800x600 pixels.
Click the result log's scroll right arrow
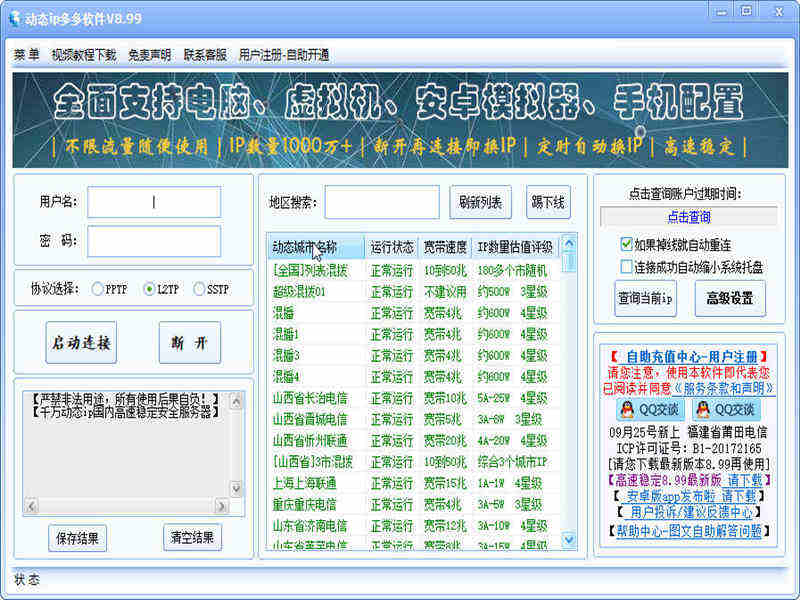(x=221, y=506)
